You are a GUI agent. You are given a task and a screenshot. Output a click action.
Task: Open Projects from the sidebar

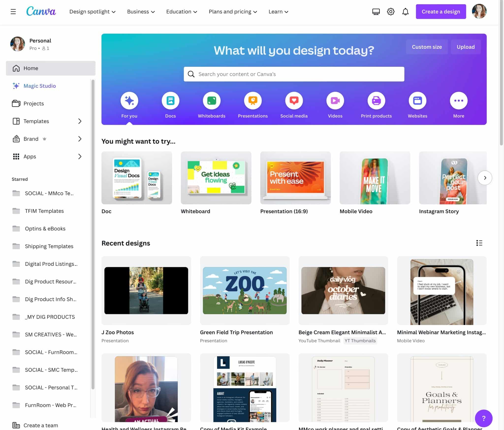click(33, 103)
